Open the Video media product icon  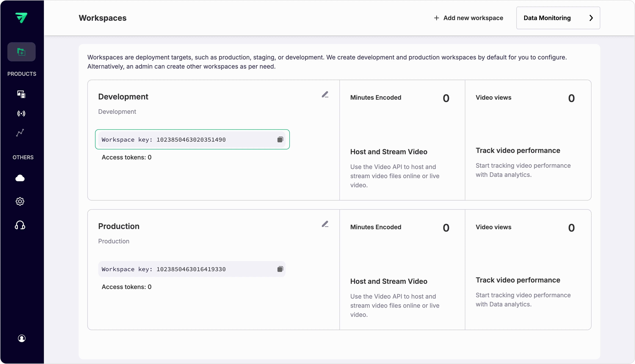pos(21,94)
